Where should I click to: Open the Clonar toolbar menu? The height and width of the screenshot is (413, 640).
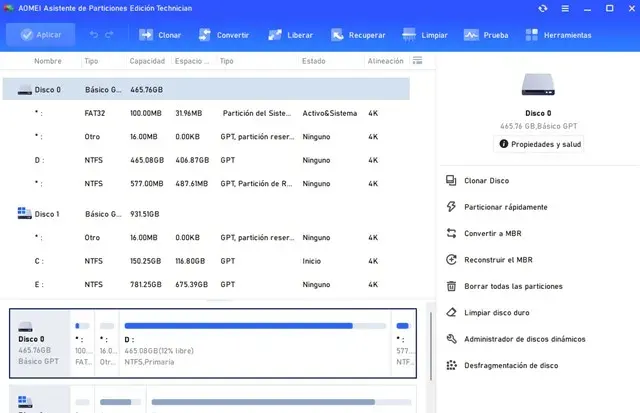pos(160,35)
